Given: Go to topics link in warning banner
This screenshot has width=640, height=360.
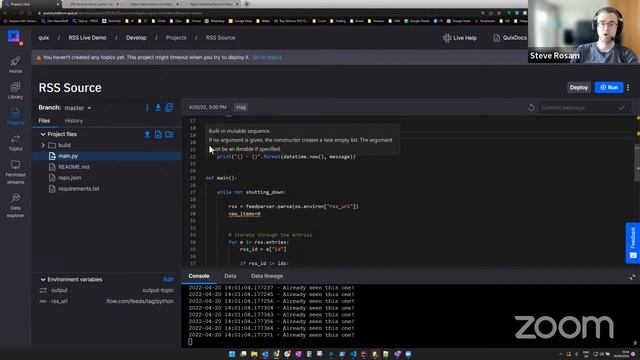Looking at the screenshot, I should pos(267,58).
